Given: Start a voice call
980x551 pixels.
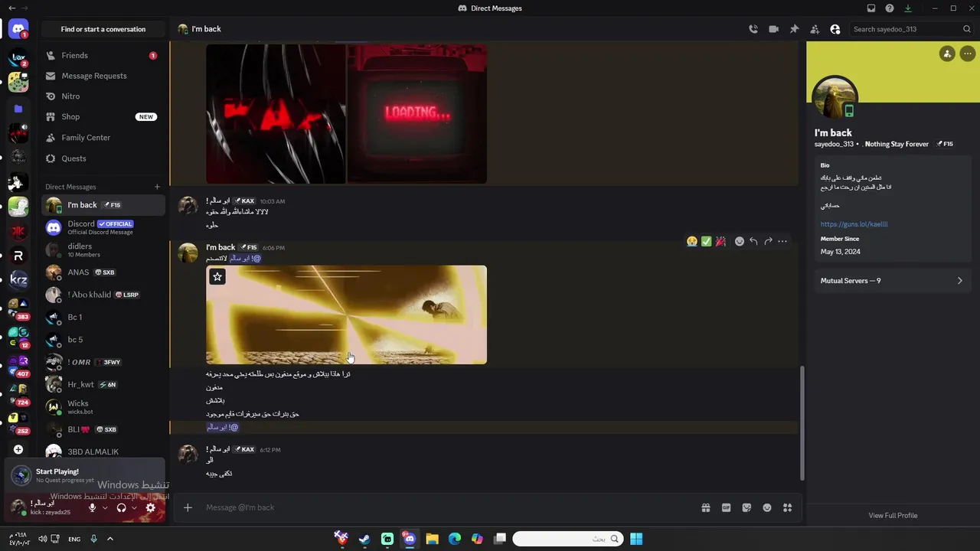Looking at the screenshot, I should point(753,29).
